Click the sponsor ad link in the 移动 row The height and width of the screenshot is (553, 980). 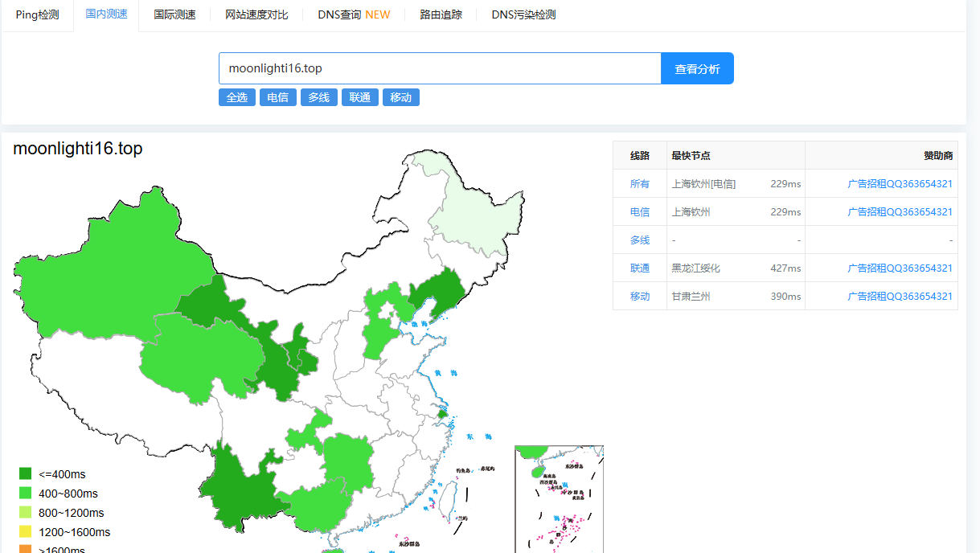pyautogui.click(x=900, y=297)
